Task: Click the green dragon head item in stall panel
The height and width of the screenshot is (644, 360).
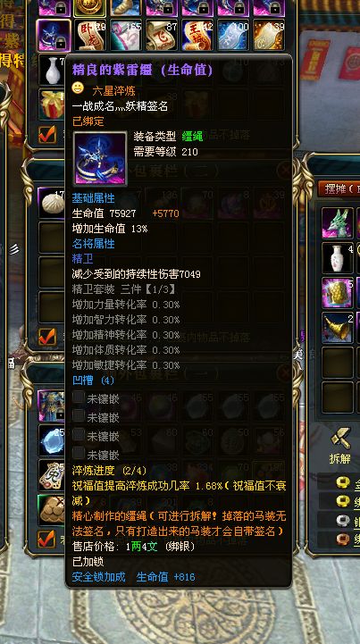Action: (337, 222)
